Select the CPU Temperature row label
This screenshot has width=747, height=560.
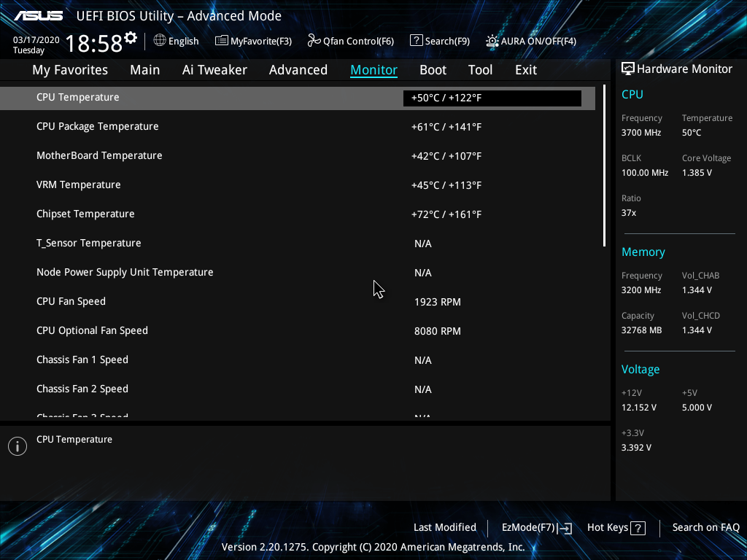[x=77, y=97]
